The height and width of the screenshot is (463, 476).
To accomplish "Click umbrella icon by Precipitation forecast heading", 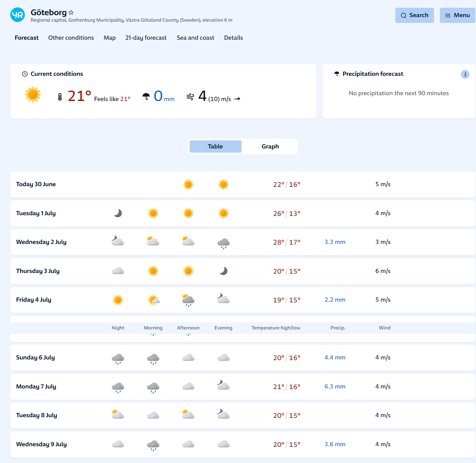I will (337, 74).
